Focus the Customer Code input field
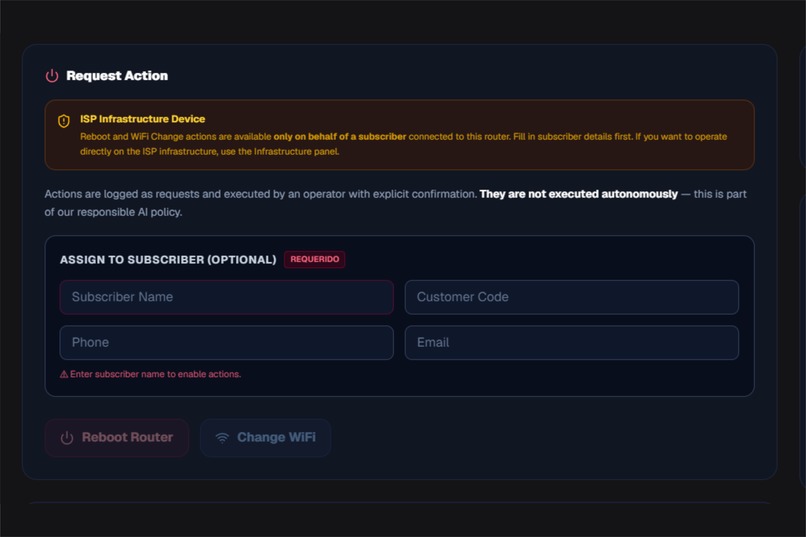The image size is (806, 537). [572, 297]
